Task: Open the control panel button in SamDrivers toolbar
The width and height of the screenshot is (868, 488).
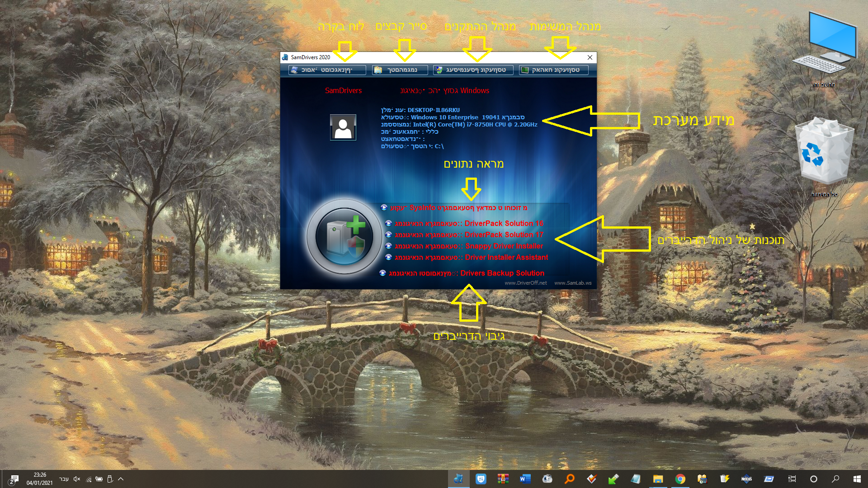Action: (327, 70)
